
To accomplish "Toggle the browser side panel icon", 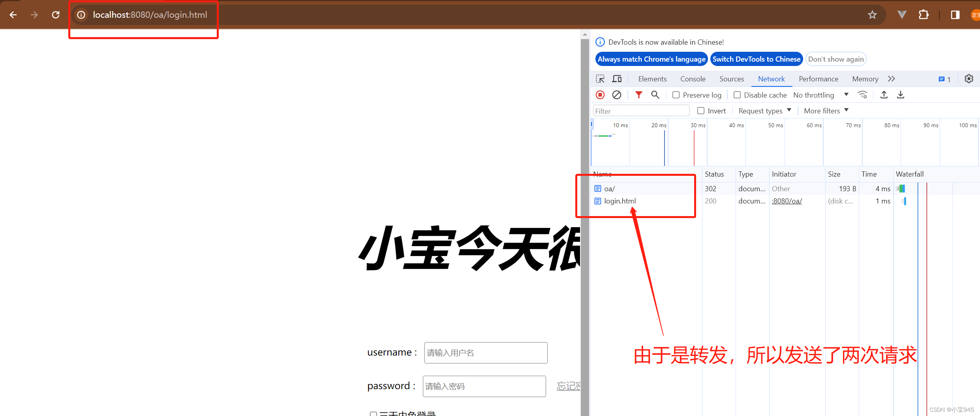I will click(955, 15).
